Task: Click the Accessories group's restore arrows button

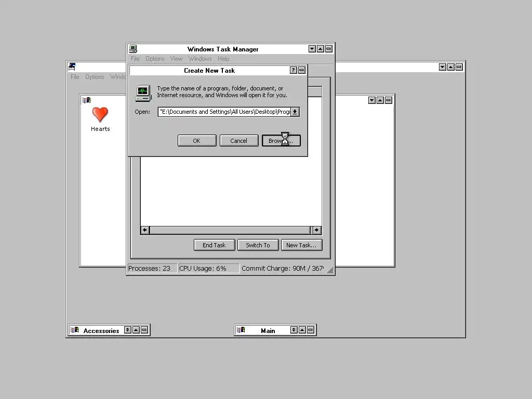Action: pyautogui.click(x=128, y=330)
